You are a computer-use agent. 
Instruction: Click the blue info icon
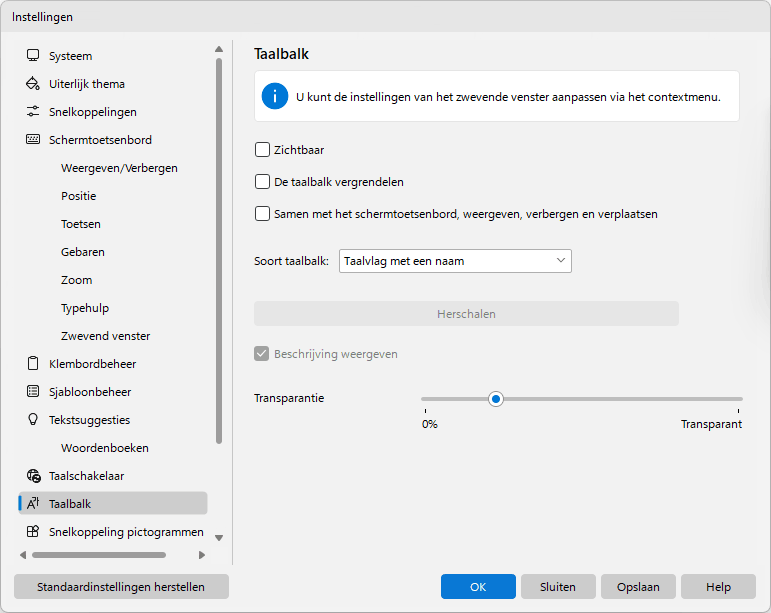coord(275,96)
